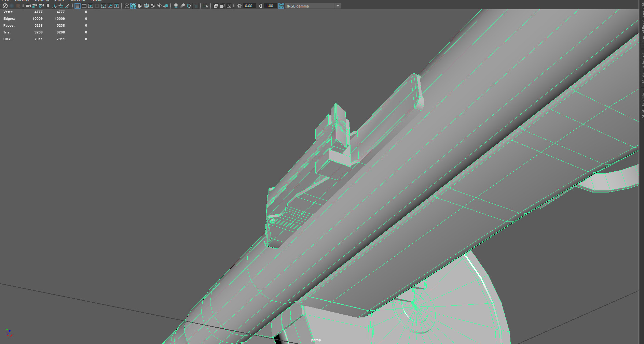Enable Textured display checker icon
The image size is (644, 344).
[153, 6]
